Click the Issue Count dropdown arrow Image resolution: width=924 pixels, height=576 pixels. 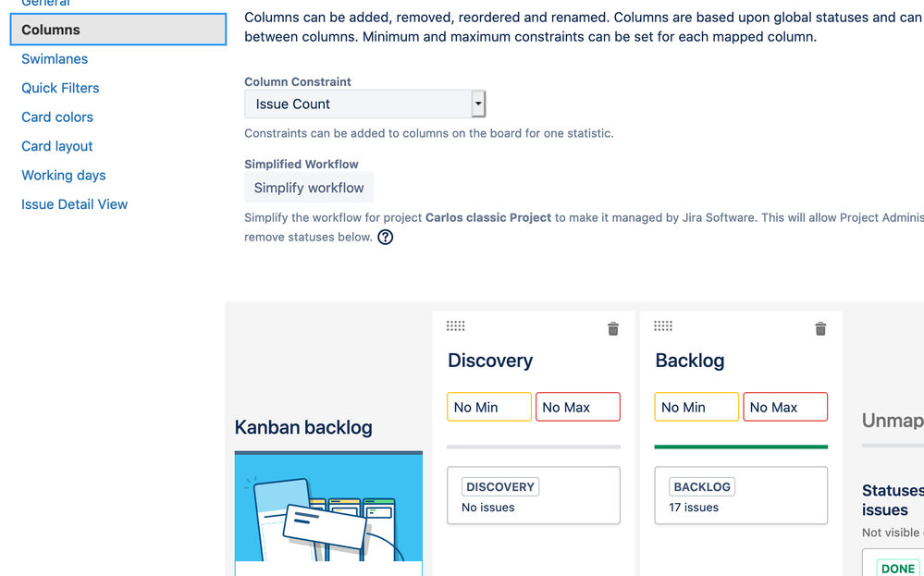coord(478,104)
